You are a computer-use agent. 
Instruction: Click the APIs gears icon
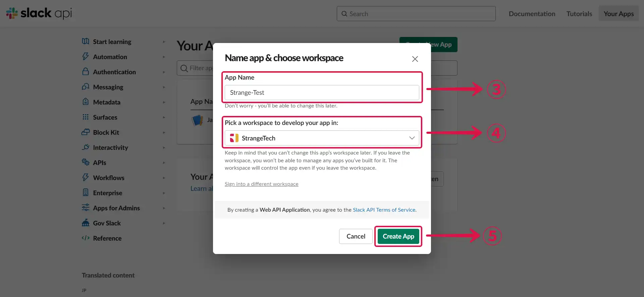click(x=86, y=162)
